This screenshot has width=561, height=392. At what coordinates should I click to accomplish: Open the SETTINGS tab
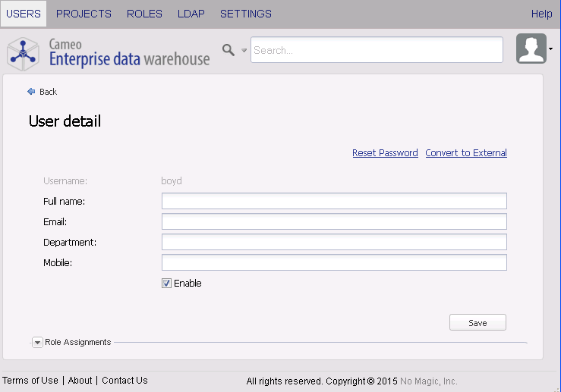pyautogui.click(x=246, y=14)
